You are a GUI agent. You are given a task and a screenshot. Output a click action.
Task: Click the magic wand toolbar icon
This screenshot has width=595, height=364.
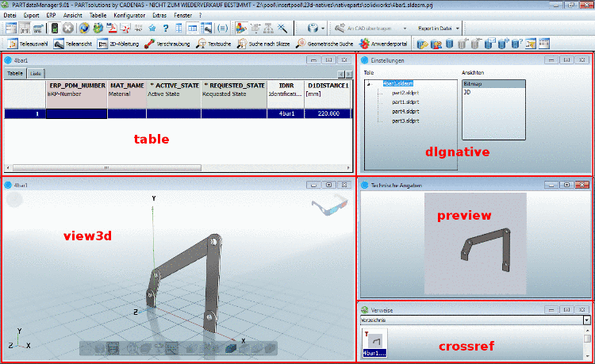pos(282,29)
